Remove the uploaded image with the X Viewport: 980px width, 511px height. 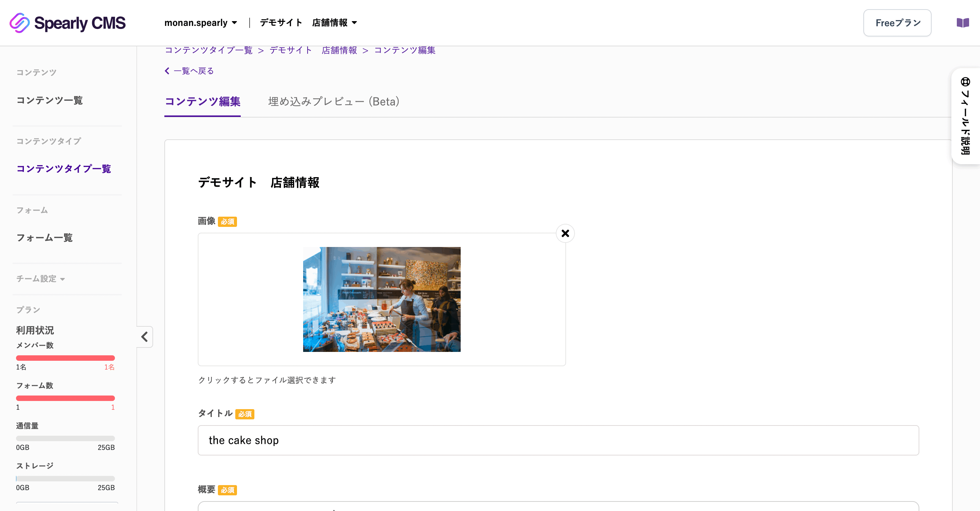click(x=565, y=233)
